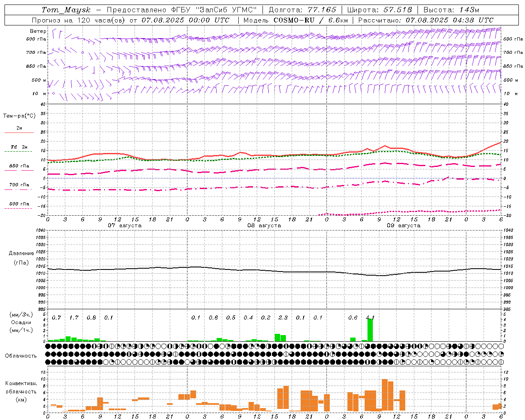The height and width of the screenshot is (420, 525).
Task: Click the 3-hour precipitation value 0.4
Action: tap(248, 318)
